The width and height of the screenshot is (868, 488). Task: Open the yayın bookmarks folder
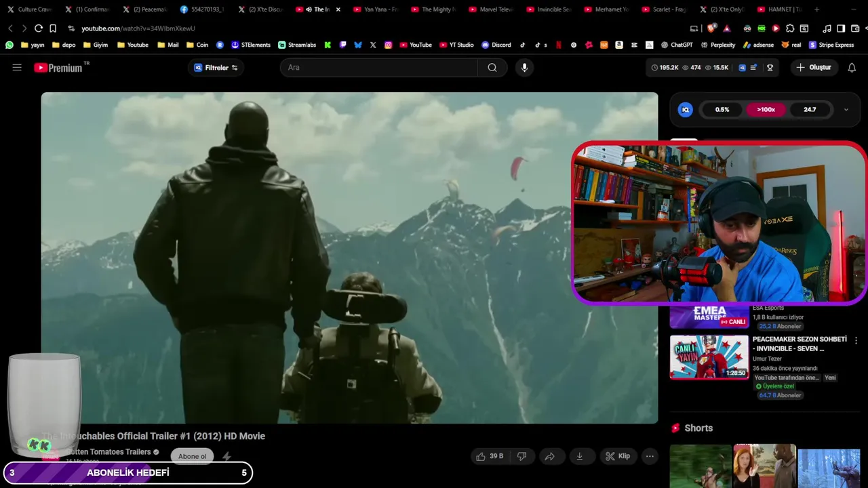pyautogui.click(x=33, y=45)
